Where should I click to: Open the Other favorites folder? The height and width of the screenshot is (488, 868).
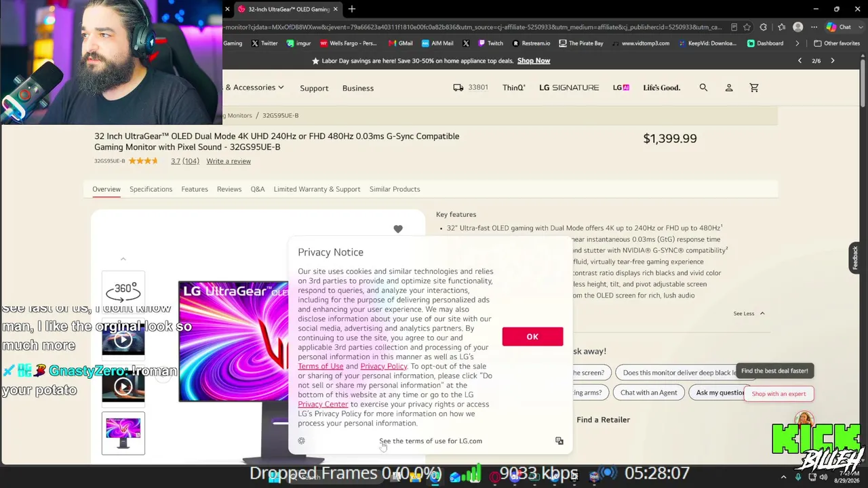[837, 43]
